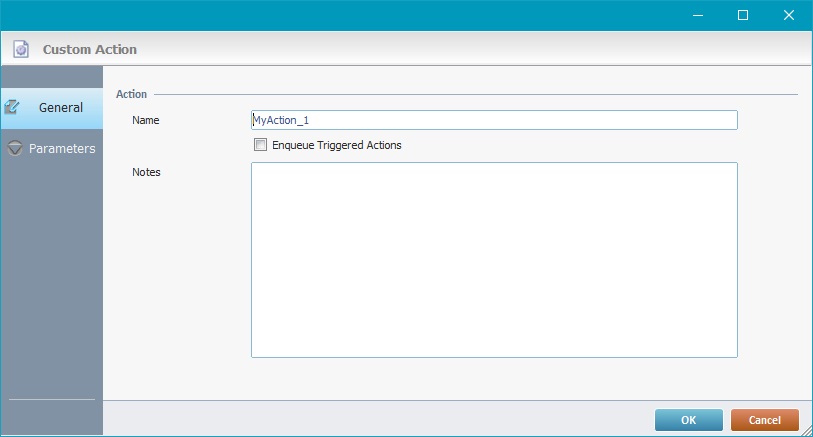Maximize the Custom Action window
Viewport: 813px width, 437px height.
click(x=743, y=15)
